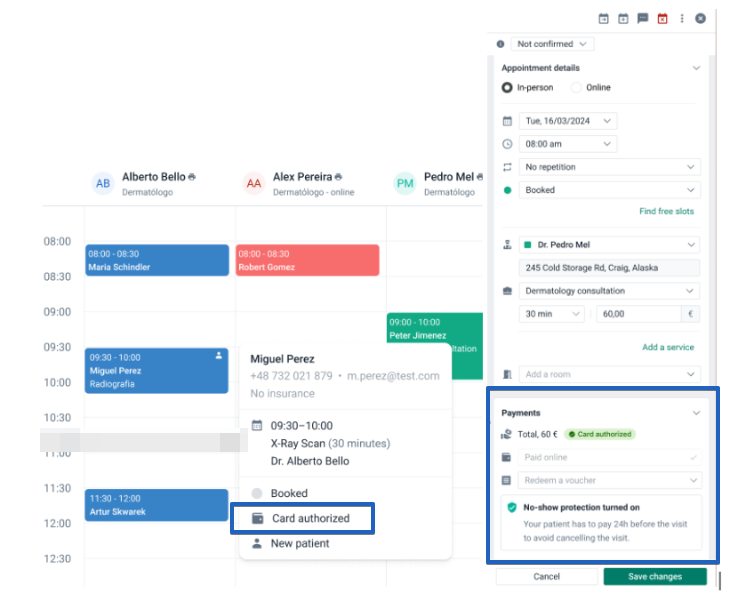The image size is (730, 593).
Task: Click Card authorized in patient popup
Action: (310, 518)
